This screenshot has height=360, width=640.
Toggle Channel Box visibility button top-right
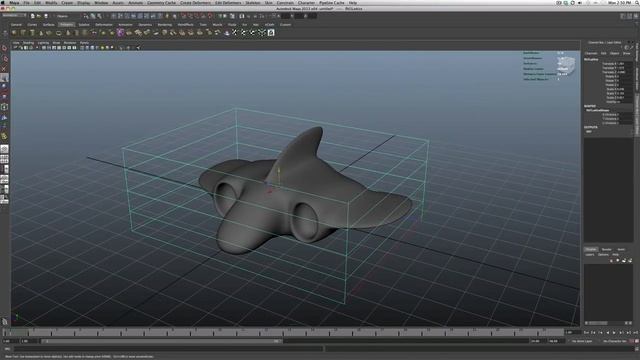[x=636, y=16]
